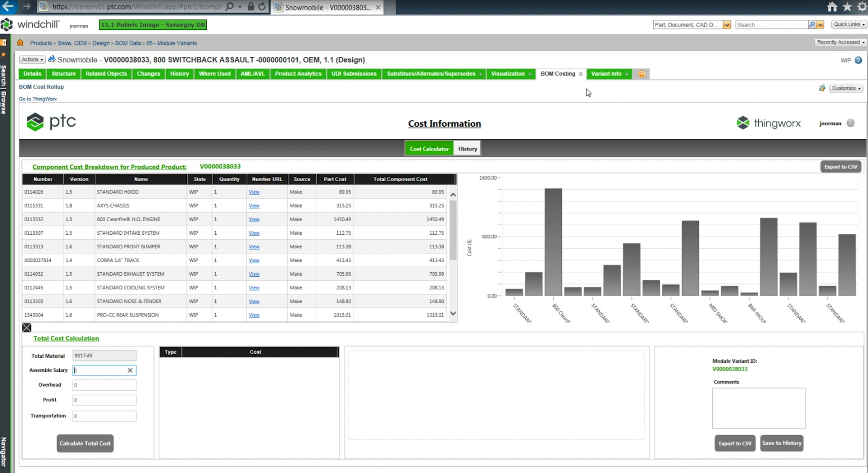868x473 pixels.
Task: Click the browser refresh icon
Action: (x=262, y=7)
